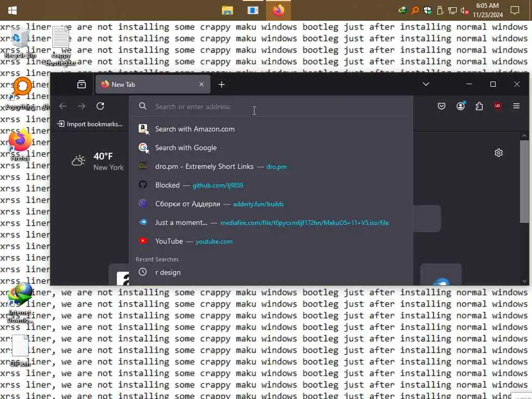Open Blocked github.com suggestion
This screenshot has width=532, height=399.
(x=271, y=185)
